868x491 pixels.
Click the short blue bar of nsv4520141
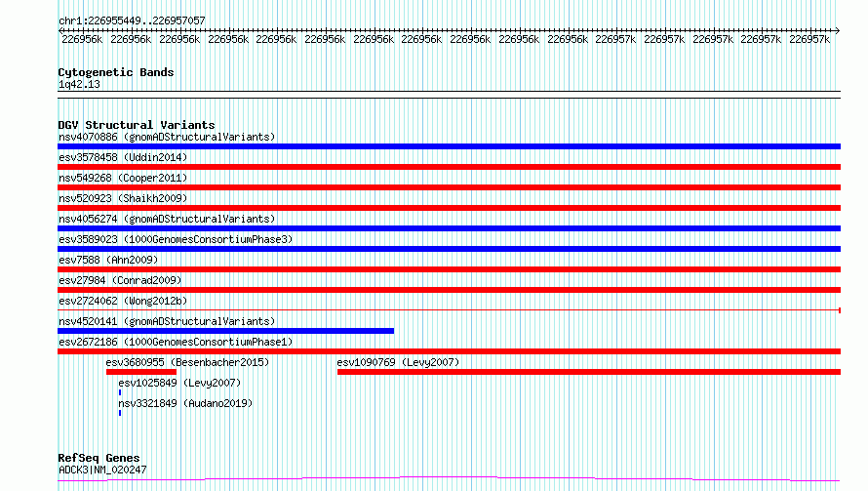point(226,331)
